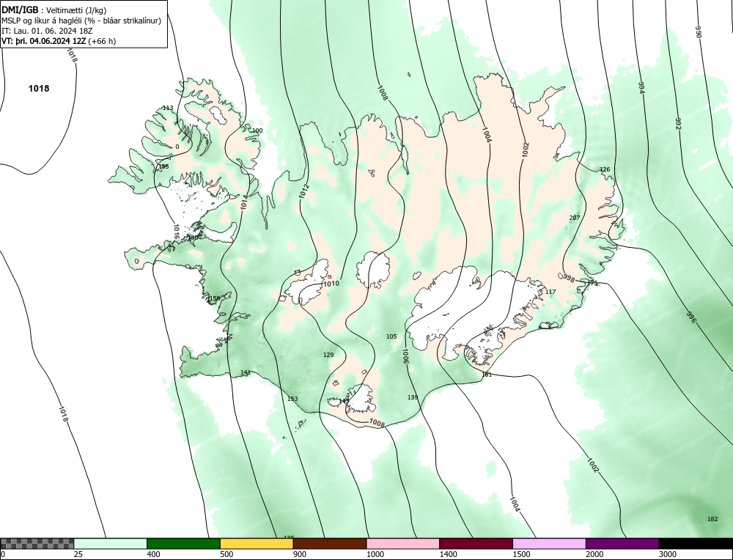Image resolution: width=733 pixels, height=560 pixels.
Task: Click the 1016 isobar label
Action: [x=176, y=232]
